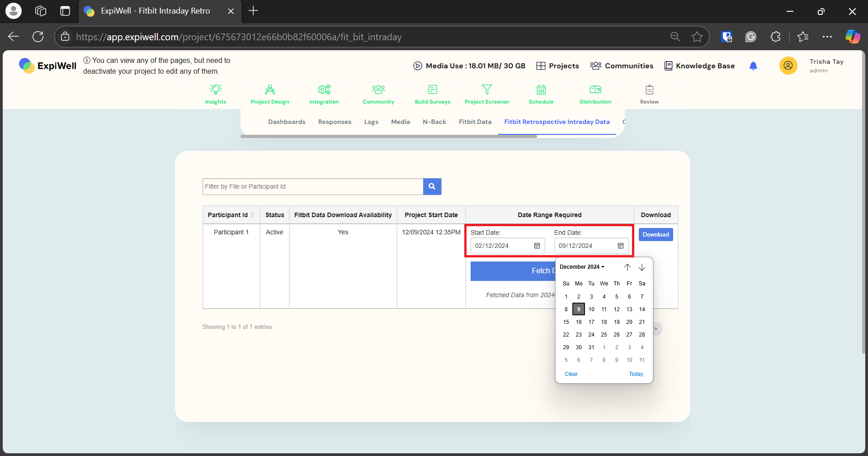Click the browser refresh icon
The image size is (868, 456).
pos(38,37)
